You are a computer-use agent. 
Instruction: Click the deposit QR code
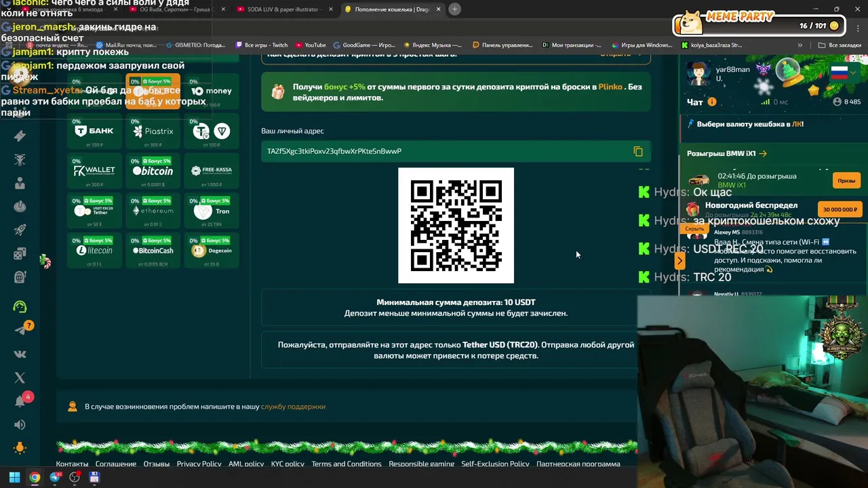click(456, 226)
